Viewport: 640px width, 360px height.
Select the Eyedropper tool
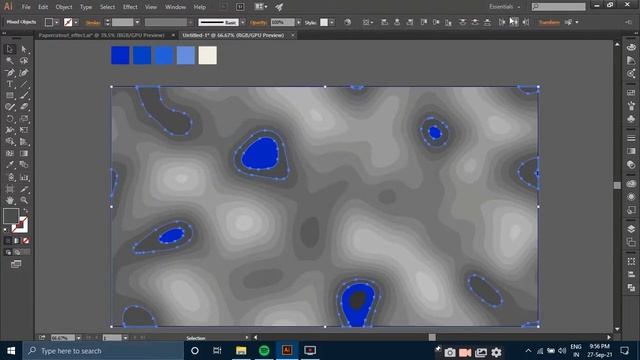click(10, 165)
